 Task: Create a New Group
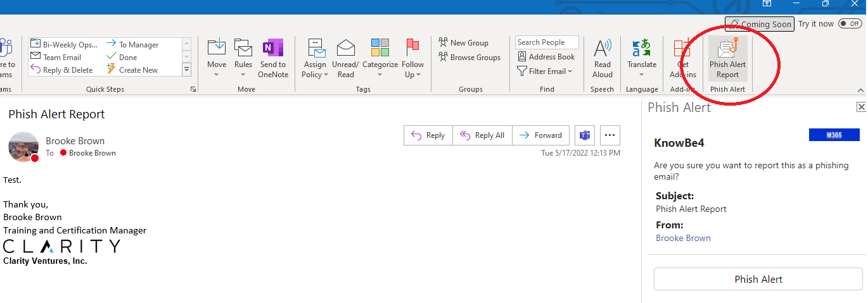pos(464,43)
